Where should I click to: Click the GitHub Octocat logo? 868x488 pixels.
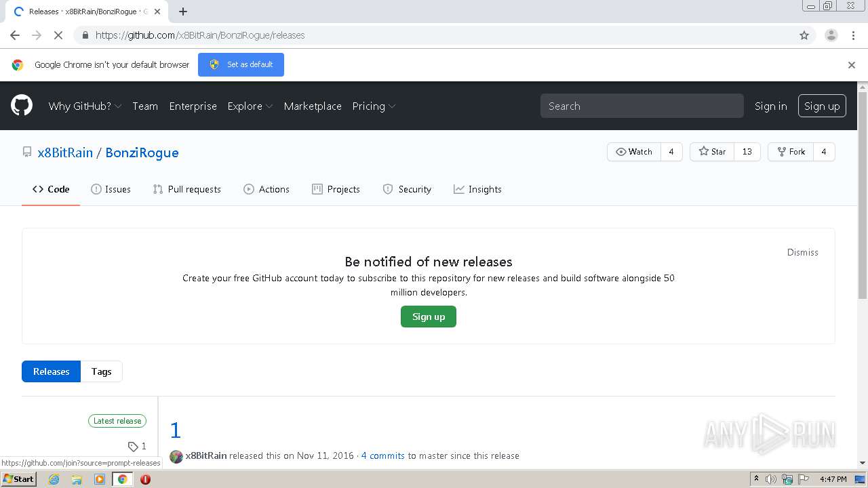[x=22, y=106]
